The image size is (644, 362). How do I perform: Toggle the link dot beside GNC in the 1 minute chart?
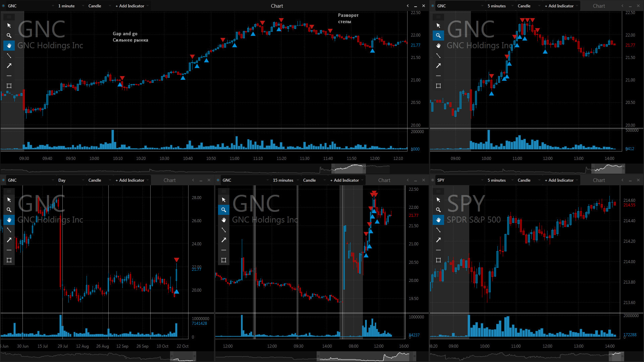tap(3, 6)
